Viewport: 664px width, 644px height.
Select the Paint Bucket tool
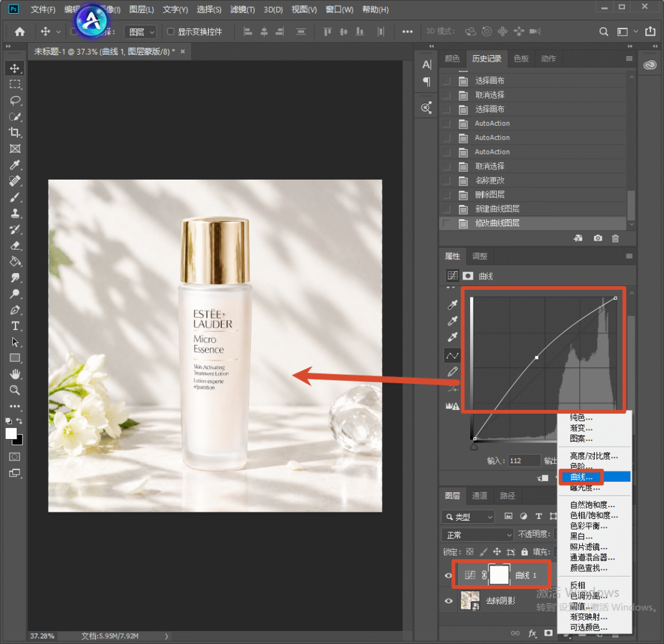tap(15, 261)
